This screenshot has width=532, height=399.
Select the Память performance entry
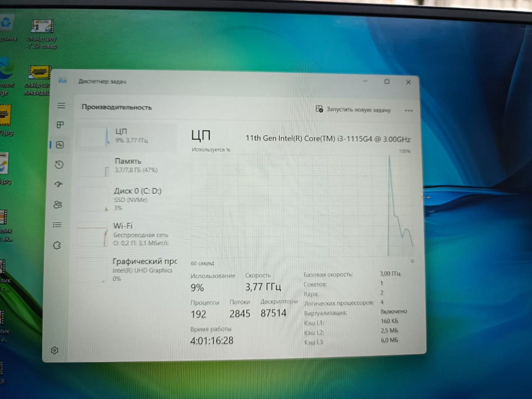pos(125,166)
